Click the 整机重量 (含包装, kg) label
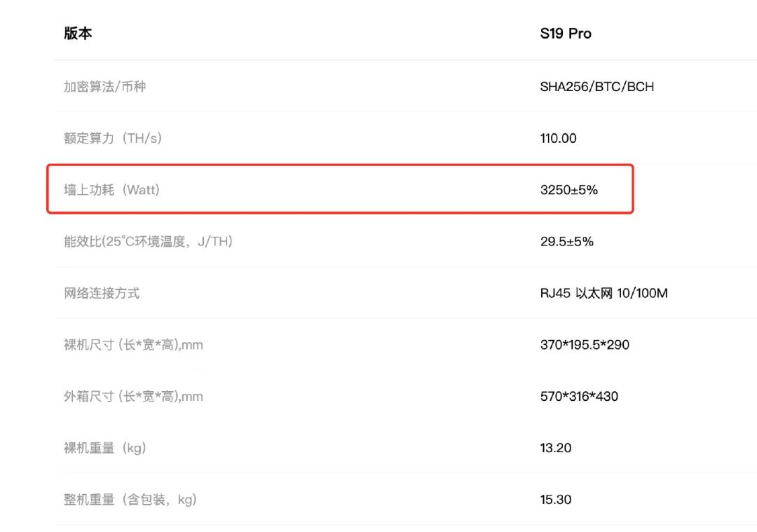 point(130,500)
